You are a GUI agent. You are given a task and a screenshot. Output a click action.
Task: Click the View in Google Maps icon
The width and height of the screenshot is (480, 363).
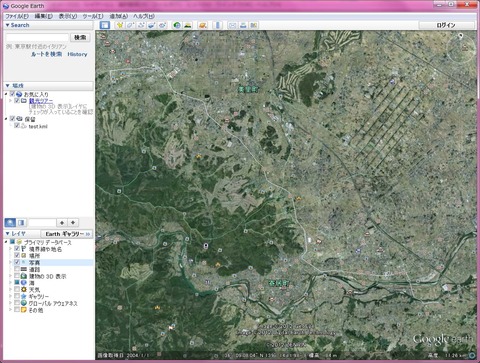click(254, 25)
